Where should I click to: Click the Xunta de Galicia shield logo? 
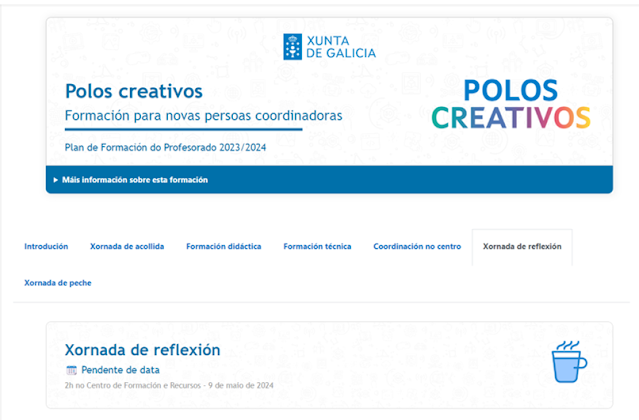(x=293, y=47)
